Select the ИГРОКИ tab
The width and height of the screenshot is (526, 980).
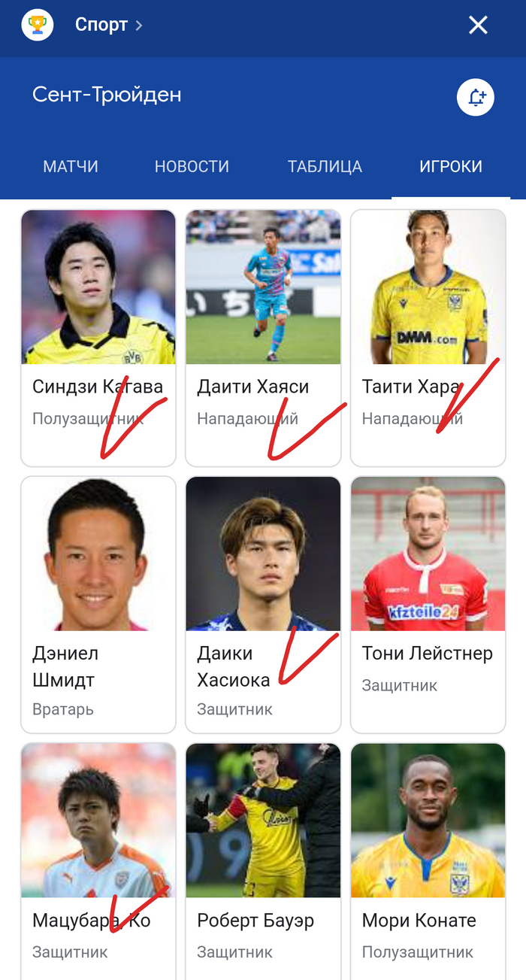(x=451, y=167)
